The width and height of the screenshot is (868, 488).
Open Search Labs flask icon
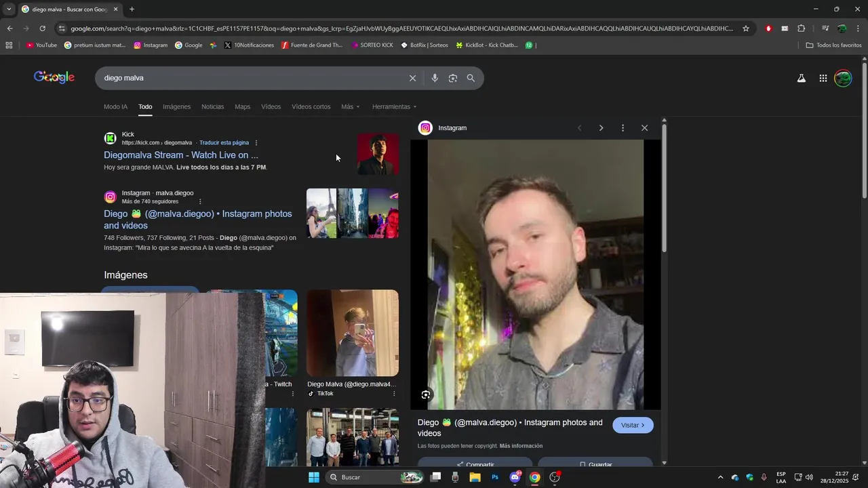pos(802,78)
